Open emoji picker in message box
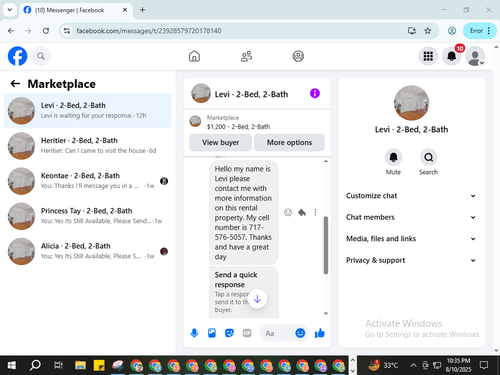The image size is (500, 375). pos(300,333)
